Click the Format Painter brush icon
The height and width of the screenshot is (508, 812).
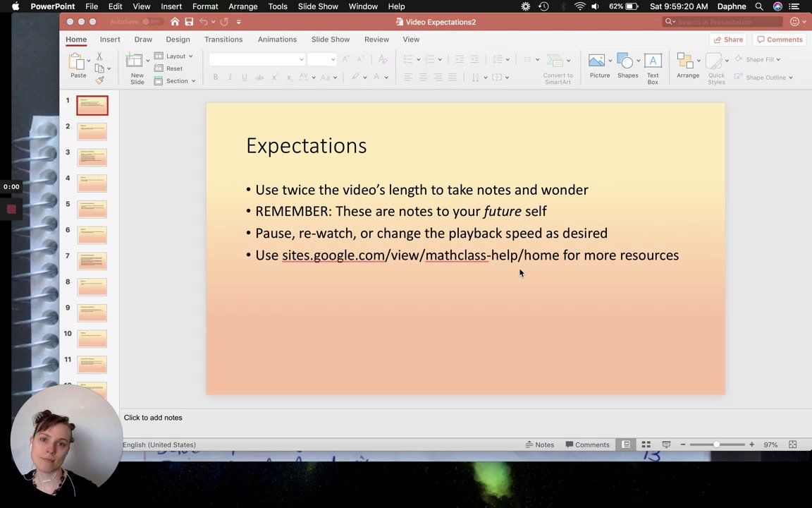coord(99,80)
